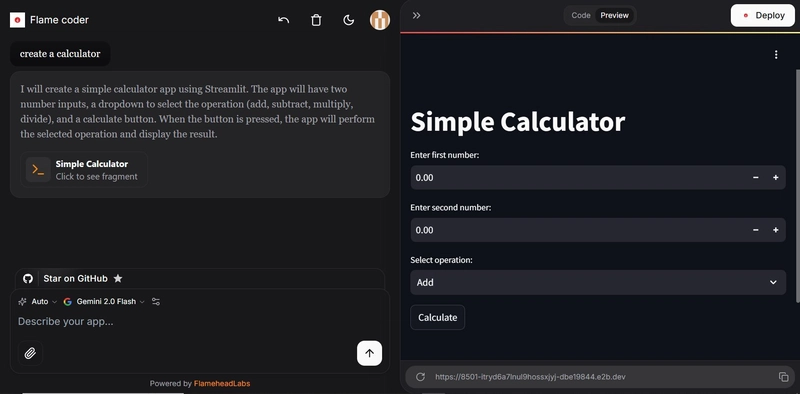The height and width of the screenshot is (394, 800).
Task: Click the send arrow button
Action: pos(369,353)
